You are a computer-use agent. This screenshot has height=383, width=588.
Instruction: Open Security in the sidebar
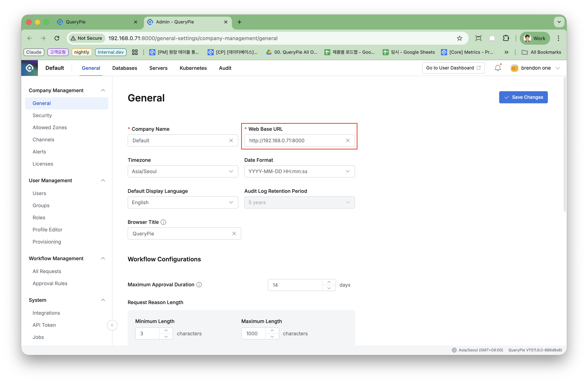(x=42, y=115)
